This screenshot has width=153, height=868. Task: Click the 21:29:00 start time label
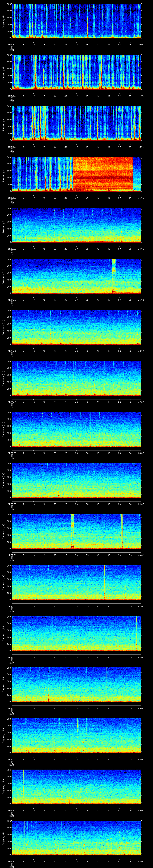12,44
